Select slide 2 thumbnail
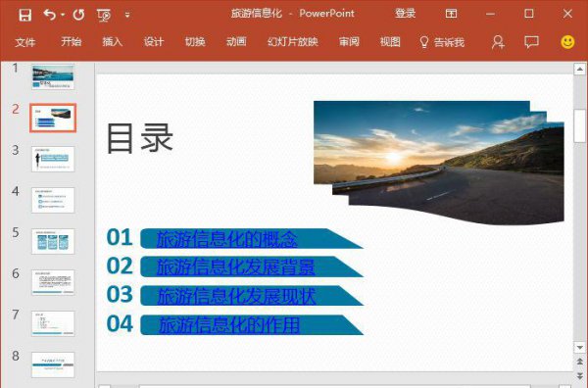Screen dimensions: 588x388 point(53,118)
